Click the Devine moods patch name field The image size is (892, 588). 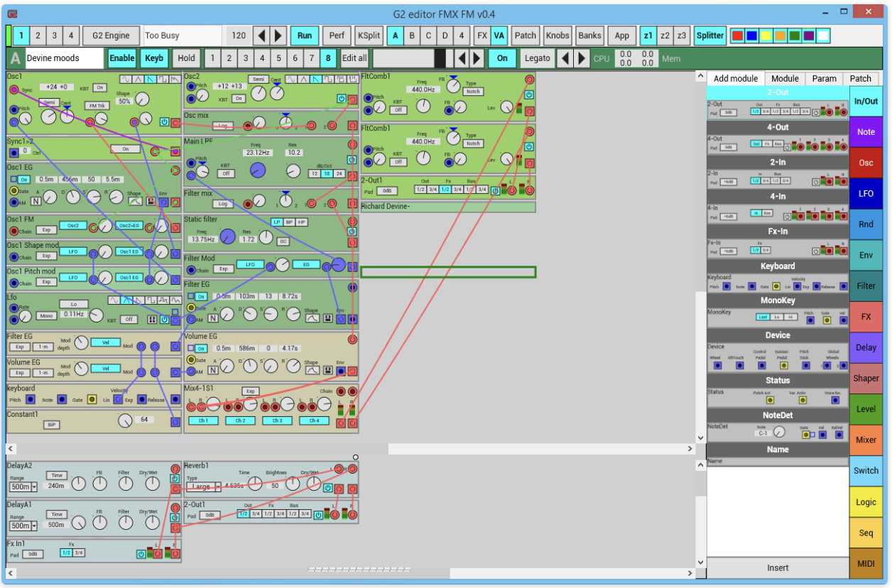64,58
